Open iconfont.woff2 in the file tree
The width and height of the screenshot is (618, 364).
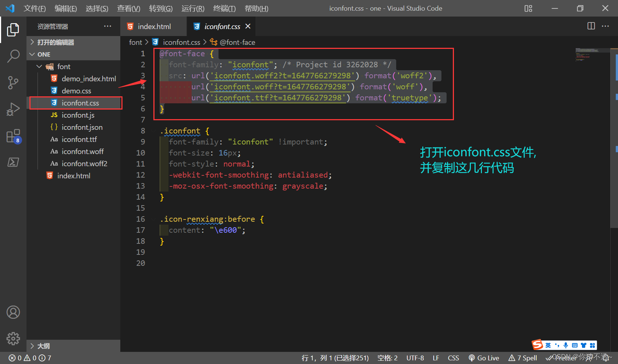point(74,164)
